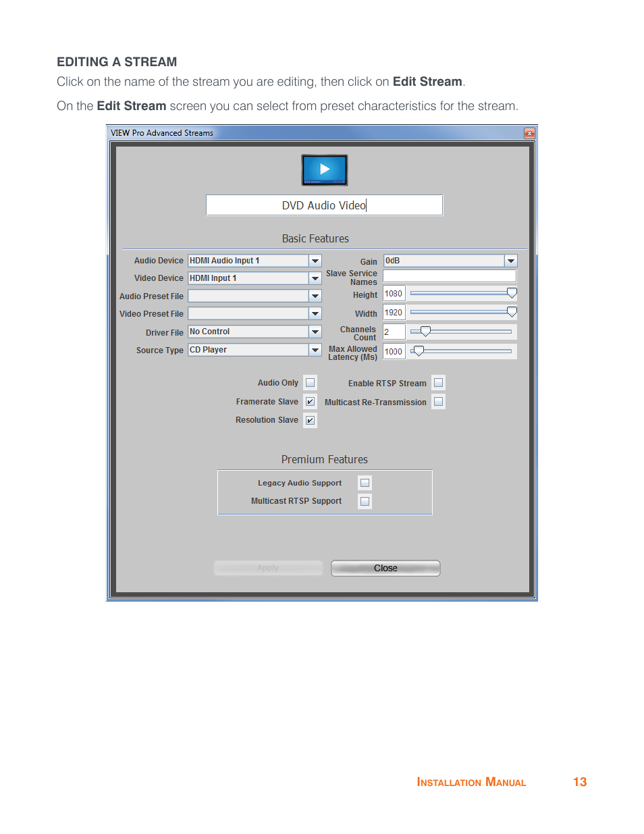This screenshot has height=834, width=644.
Task: Enable the Multicast RTSP Support checkbox
Action: (x=365, y=501)
